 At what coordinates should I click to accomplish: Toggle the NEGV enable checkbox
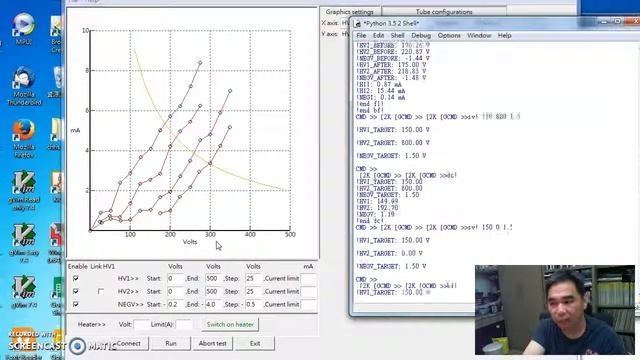pyautogui.click(x=76, y=304)
